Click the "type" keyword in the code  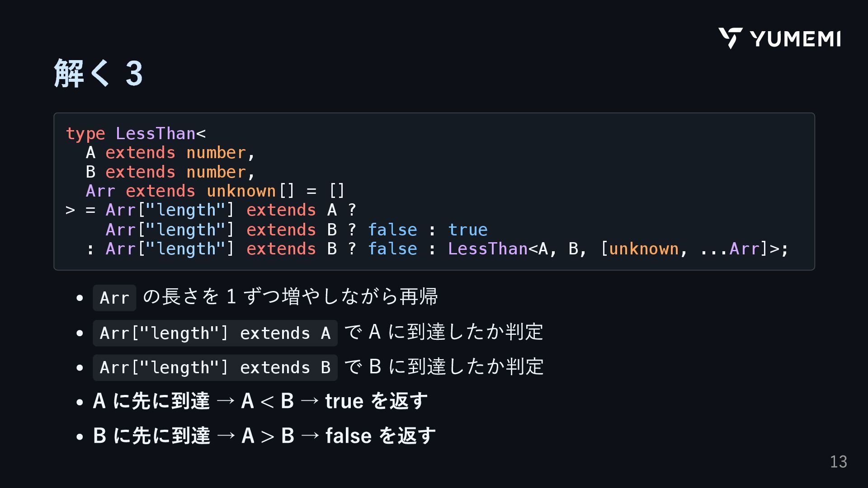click(x=85, y=134)
